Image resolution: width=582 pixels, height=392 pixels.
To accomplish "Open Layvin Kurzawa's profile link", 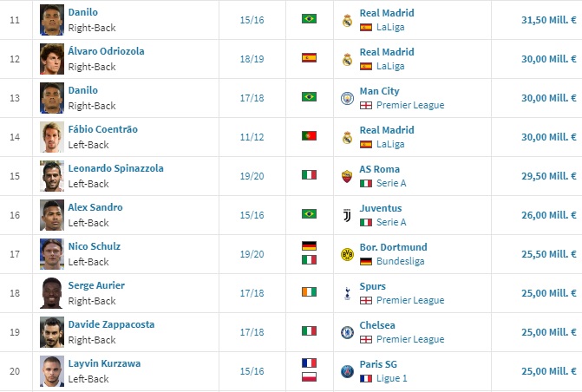I will [104, 363].
